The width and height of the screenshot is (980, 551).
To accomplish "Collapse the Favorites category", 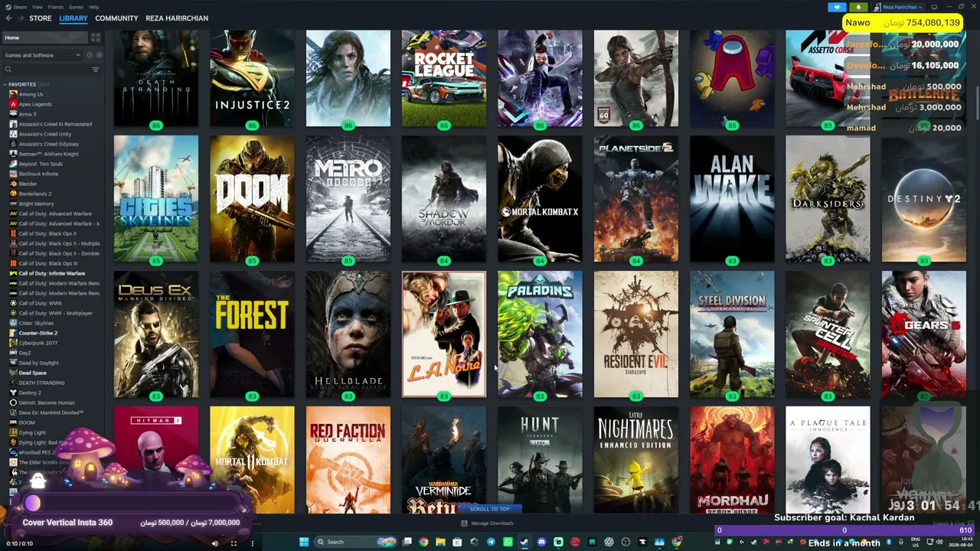I will pos(5,84).
